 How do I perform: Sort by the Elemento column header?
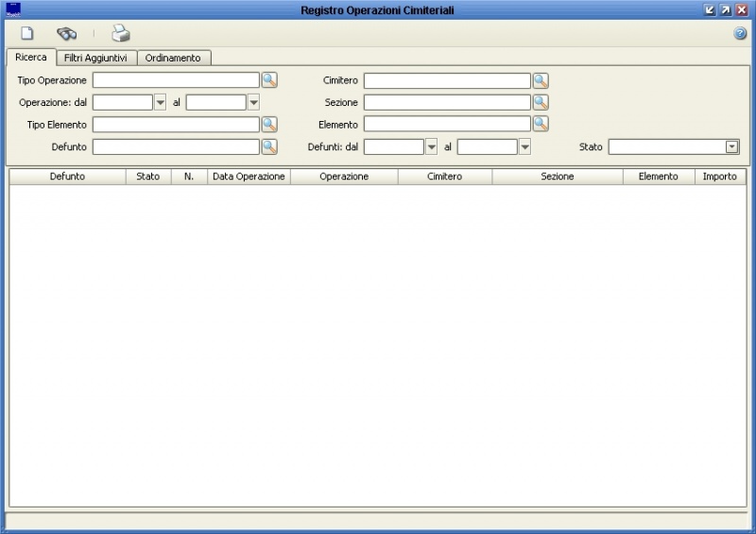(x=659, y=177)
